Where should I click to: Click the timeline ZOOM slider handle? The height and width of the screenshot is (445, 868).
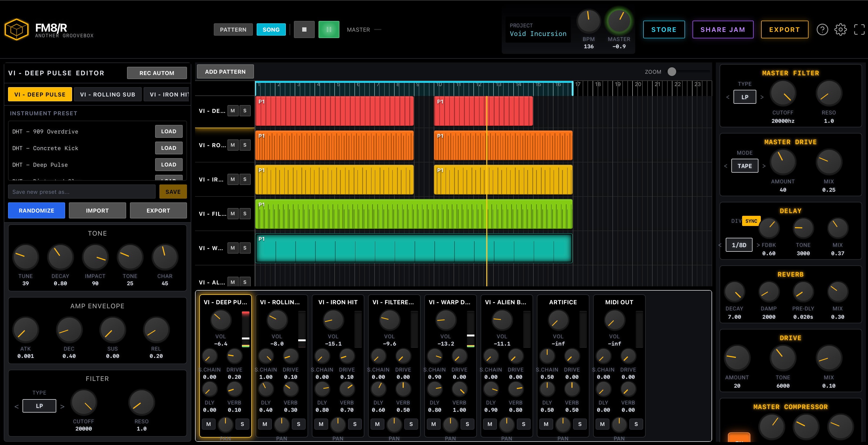coord(672,72)
